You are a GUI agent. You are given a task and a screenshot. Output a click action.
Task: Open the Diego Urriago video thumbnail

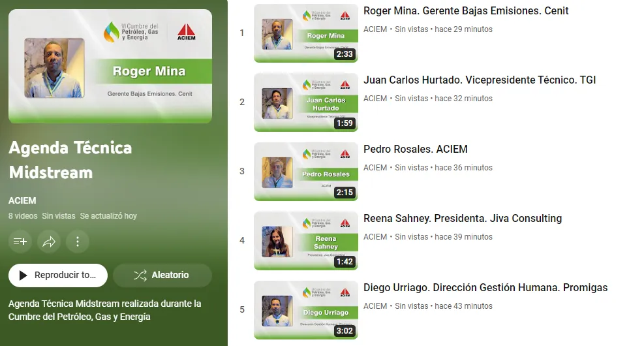coord(306,310)
